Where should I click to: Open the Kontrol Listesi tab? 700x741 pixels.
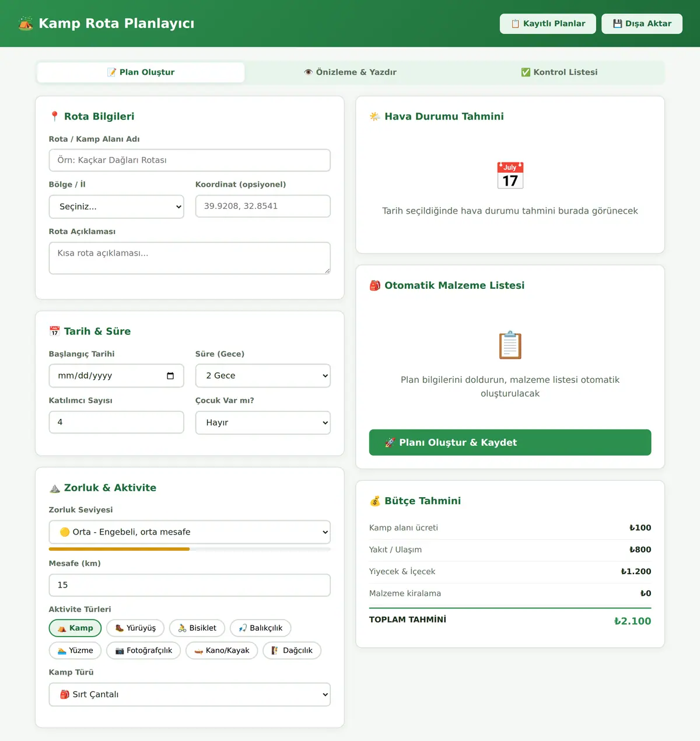[x=559, y=72]
